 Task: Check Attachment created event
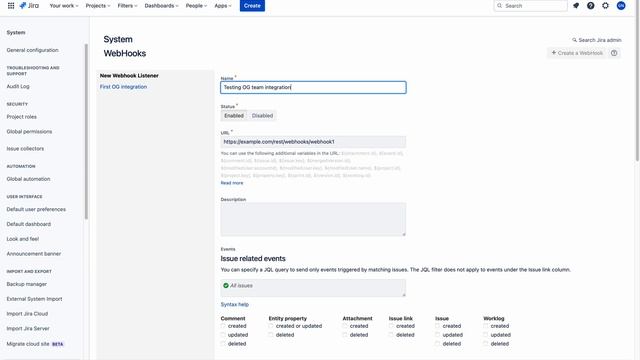345,326
